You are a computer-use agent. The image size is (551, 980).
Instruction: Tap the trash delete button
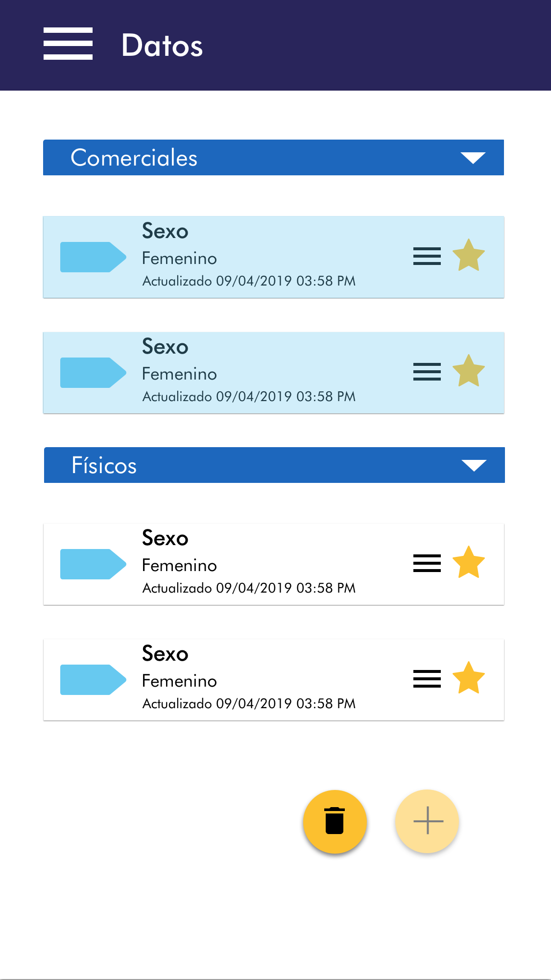pos(335,821)
